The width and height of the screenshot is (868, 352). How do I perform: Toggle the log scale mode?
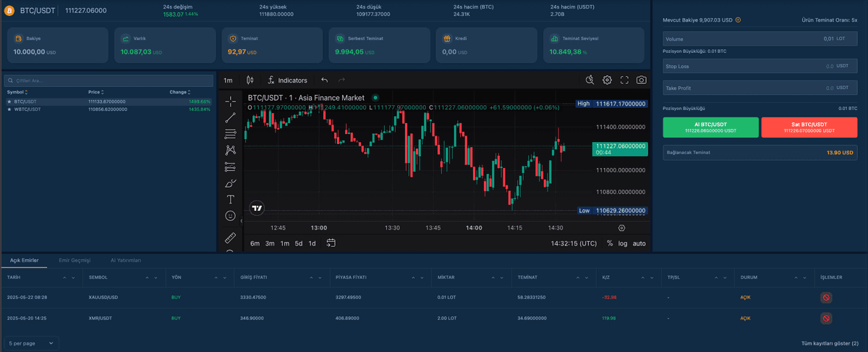[x=623, y=243]
